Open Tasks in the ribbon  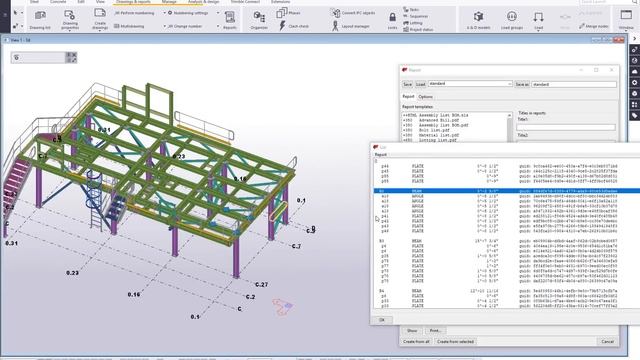click(411, 9)
